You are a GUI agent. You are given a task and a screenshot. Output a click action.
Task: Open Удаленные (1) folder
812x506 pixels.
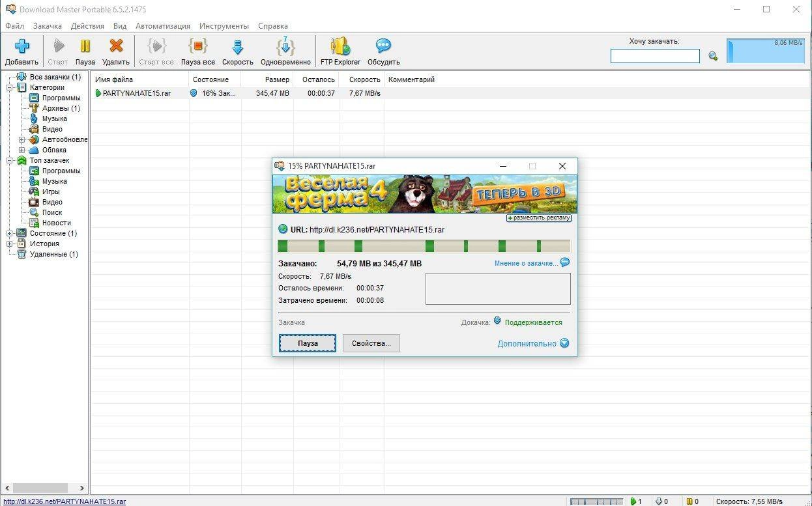[53, 254]
